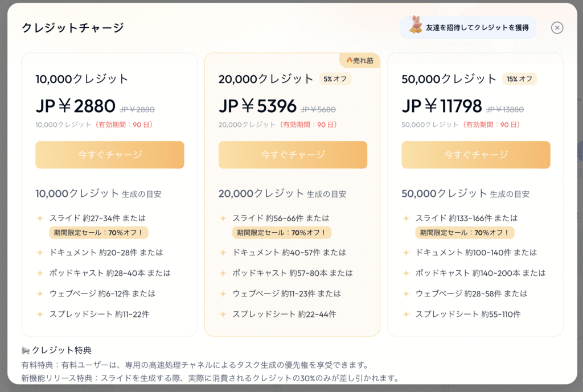Click the 15% オフ discount tag

click(519, 79)
